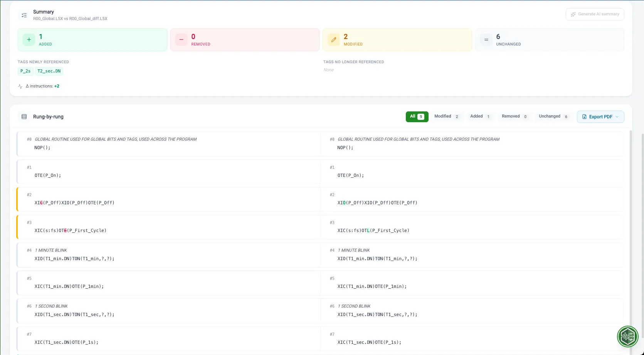This screenshot has height=355, width=644.
Task: Click the delta instructions pulse icon
Action: tap(20, 86)
